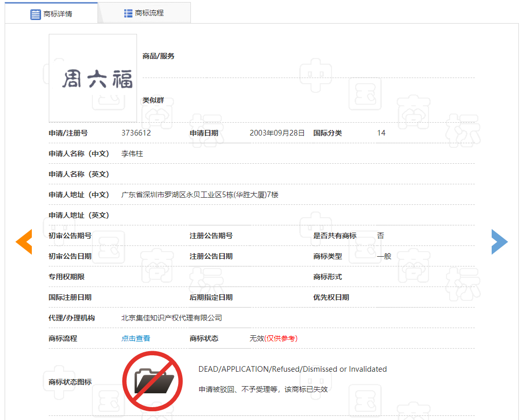Click applicant name 李伟柱
This screenshot has height=420, width=524.
[x=132, y=154]
